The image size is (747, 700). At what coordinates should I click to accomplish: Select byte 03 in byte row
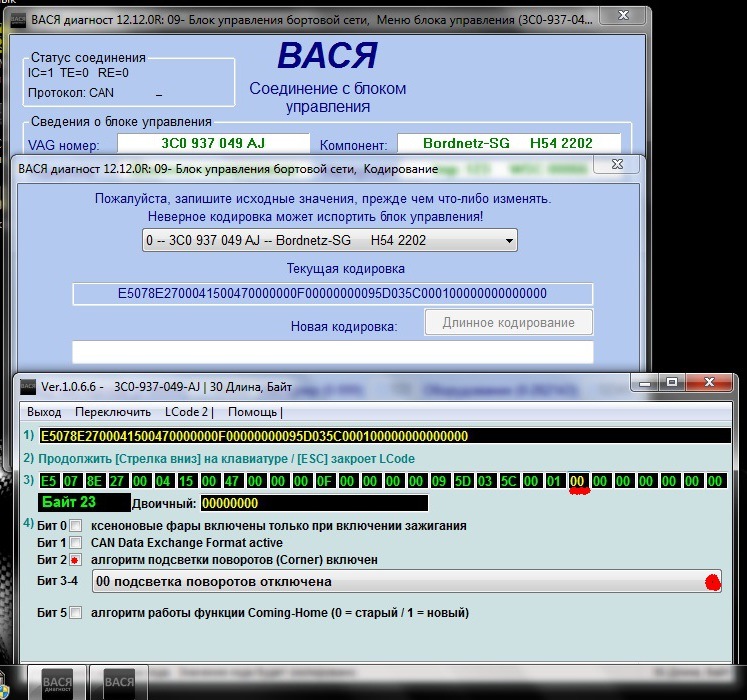click(x=485, y=481)
